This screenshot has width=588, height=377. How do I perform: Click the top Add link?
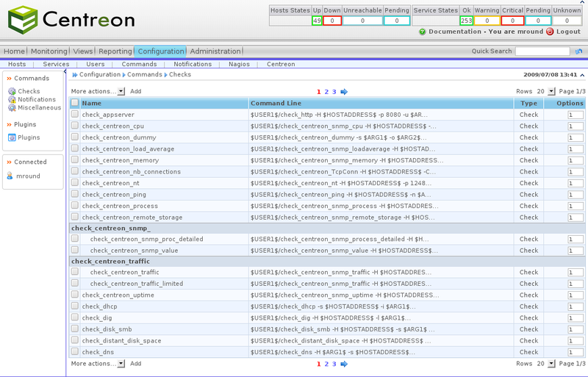point(136,91)
